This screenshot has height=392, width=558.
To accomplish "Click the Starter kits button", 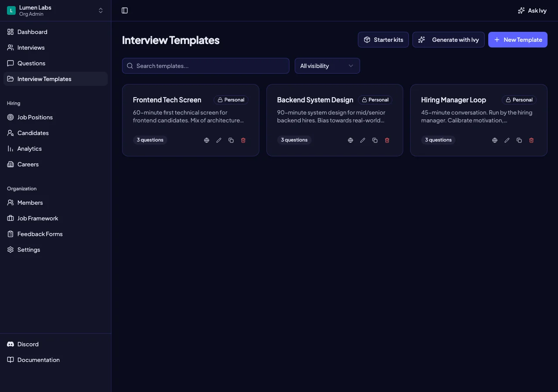I will point(383,40).
